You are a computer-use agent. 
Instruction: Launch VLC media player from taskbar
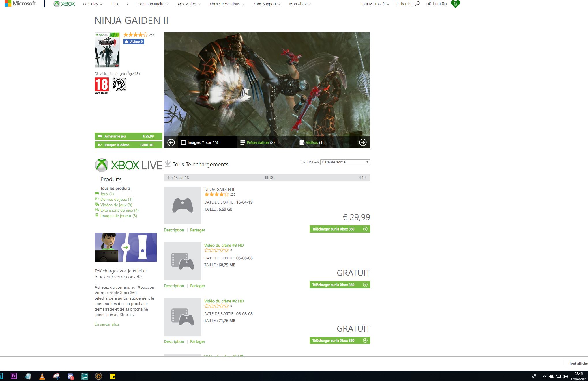point(42,376)
